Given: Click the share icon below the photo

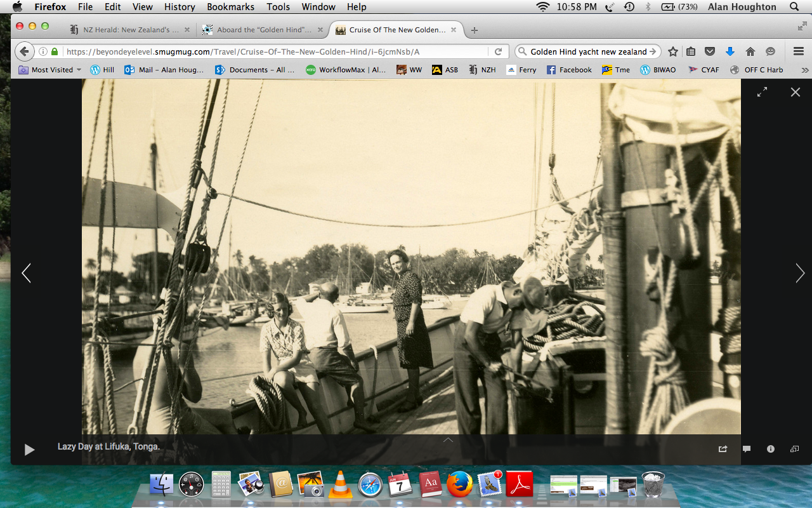Looking at the screenshot, I should pyautogui.click(x=723, y=449).
